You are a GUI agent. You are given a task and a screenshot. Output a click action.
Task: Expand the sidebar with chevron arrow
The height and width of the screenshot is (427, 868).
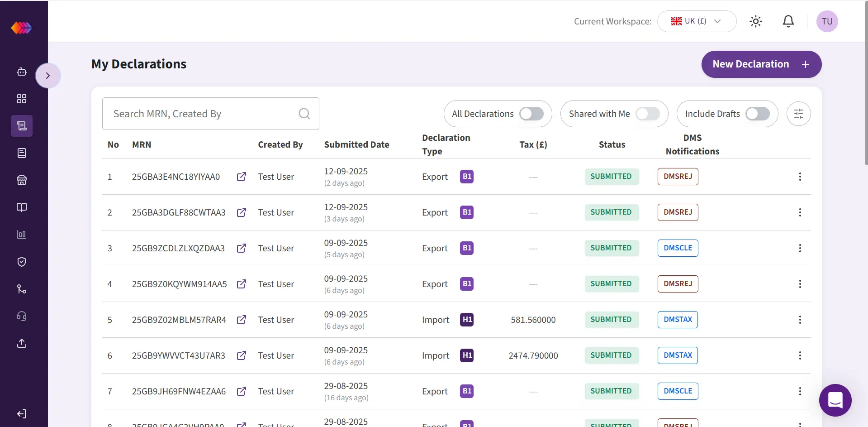47,76
